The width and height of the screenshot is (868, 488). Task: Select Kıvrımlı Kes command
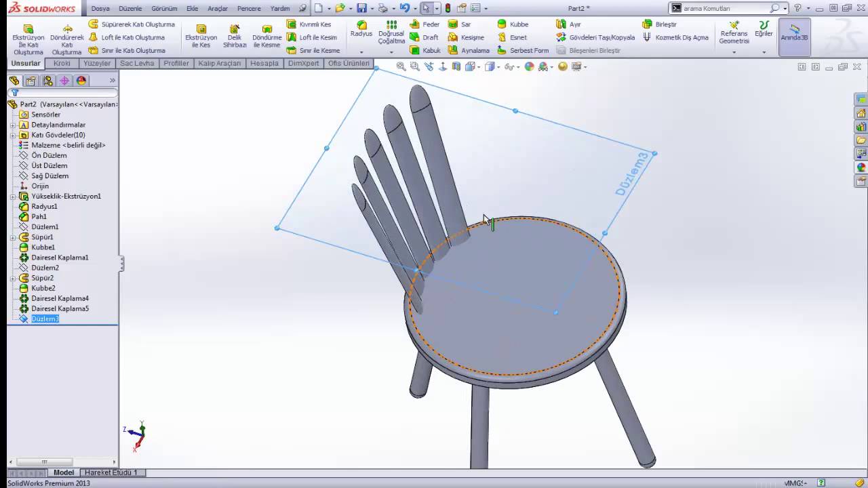[x=309, y=24]
